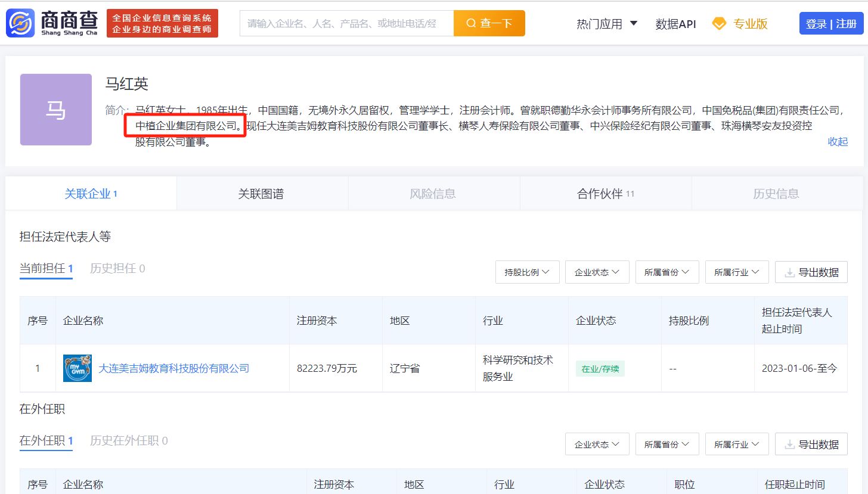The height and width of the screenshot is (494, 868).
Task: Click the 2023-01-06-至今 date cell
Action: pos(799,368)
